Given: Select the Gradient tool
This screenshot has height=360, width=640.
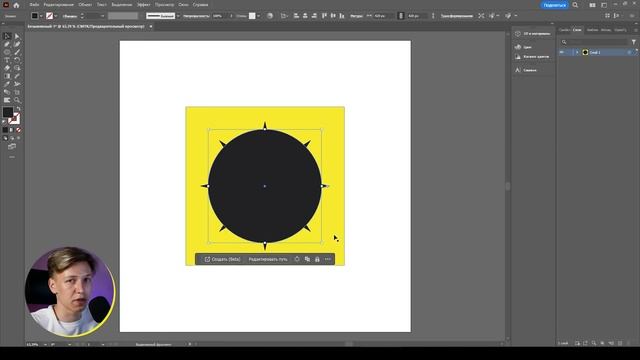Looking at the screenshot, I should (7, 76).
